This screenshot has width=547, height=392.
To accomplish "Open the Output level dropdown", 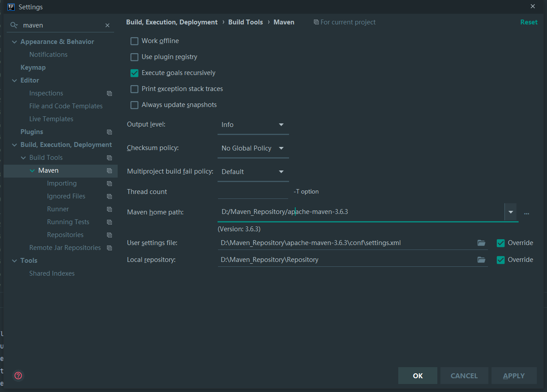I will click(253, 125).
